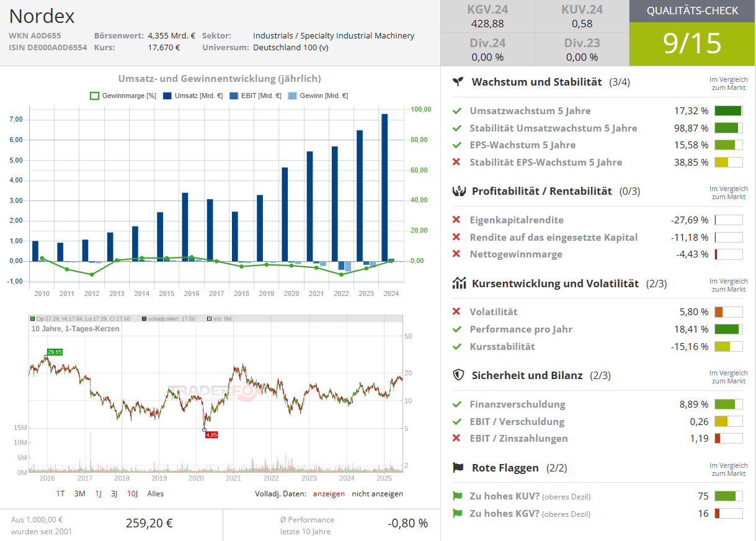Click the checkmark next to Performance pro Jahr

click(457, 329)
